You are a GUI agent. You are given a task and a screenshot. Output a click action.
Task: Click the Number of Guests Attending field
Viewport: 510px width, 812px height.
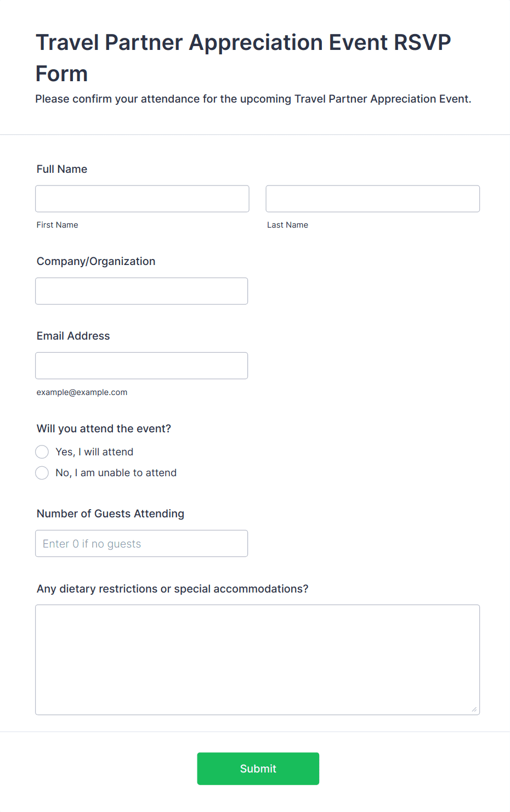141,543
